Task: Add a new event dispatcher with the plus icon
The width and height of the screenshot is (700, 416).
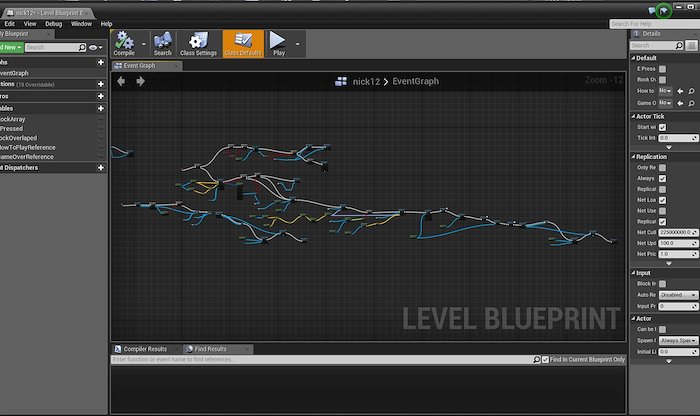Action: (x=100, y=167)
